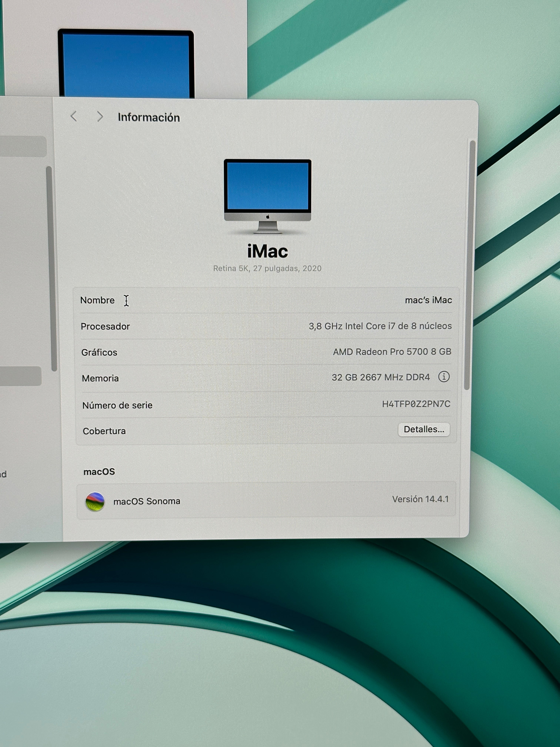Select the serial number H4TFP0Z2PN7C
This screenshot has width=560, height=747.
point(416,404)
